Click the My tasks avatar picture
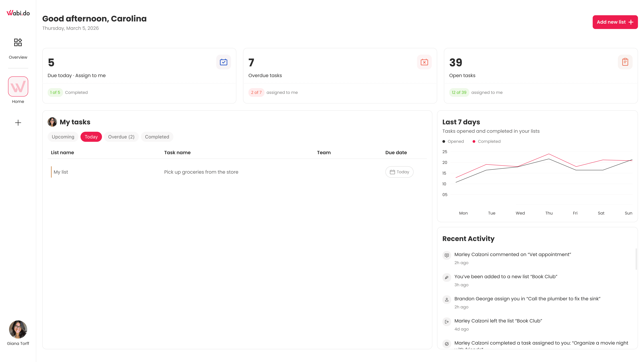This screenshot has width=644, height=362. click(52, 122)
